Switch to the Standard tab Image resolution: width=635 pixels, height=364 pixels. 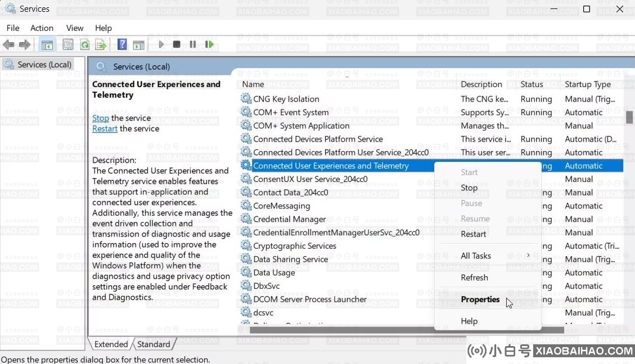154,344
